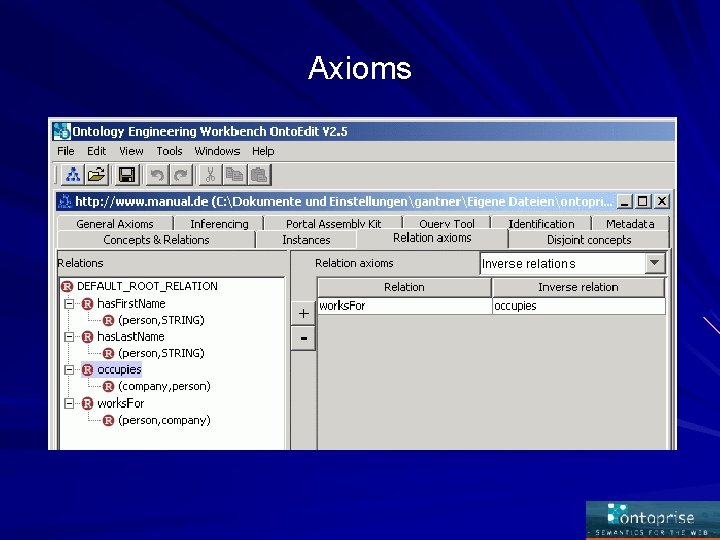Collapse the worksFor relation node

69,404
